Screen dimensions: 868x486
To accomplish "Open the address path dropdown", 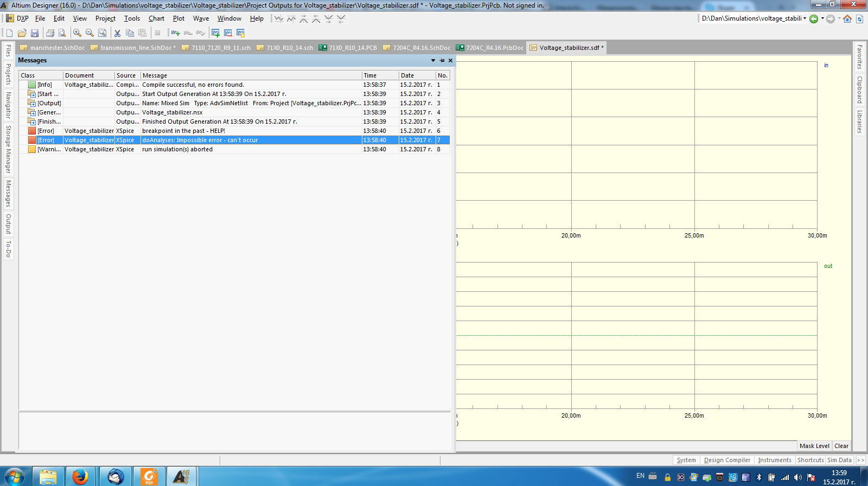I will click(x=805, y=18).
